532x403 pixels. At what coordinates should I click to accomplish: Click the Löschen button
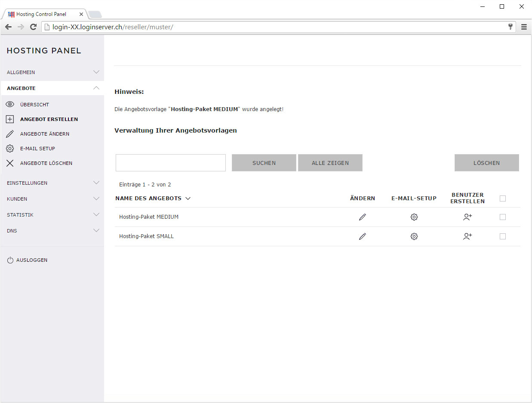487,163
